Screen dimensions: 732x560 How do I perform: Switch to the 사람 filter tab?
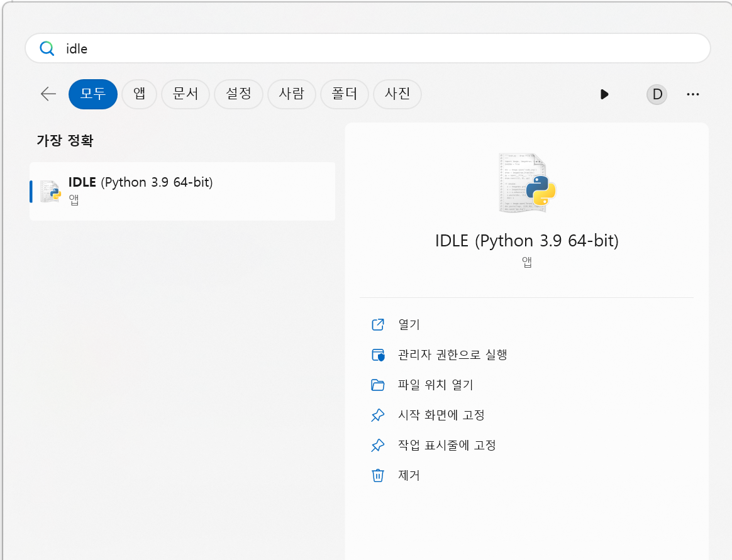291,94
